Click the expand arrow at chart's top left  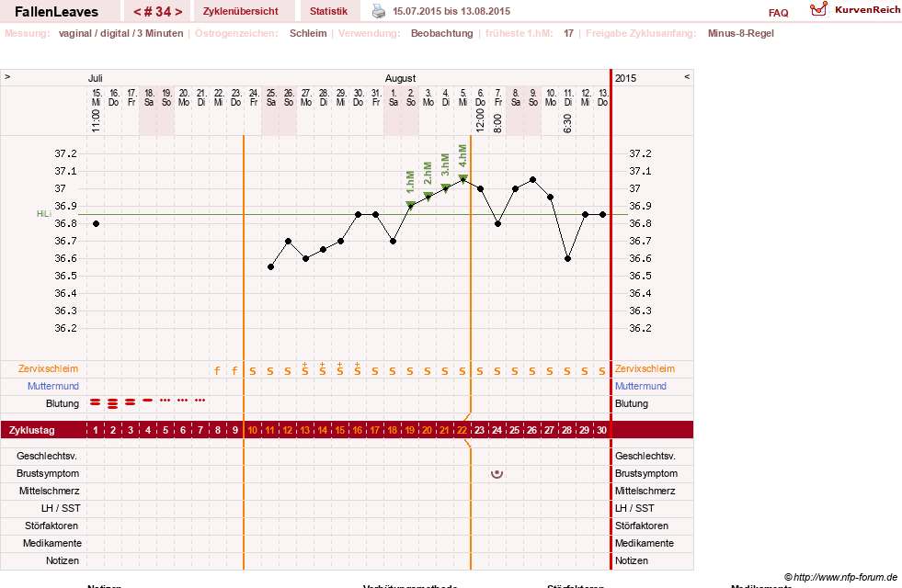click(7, 76)
